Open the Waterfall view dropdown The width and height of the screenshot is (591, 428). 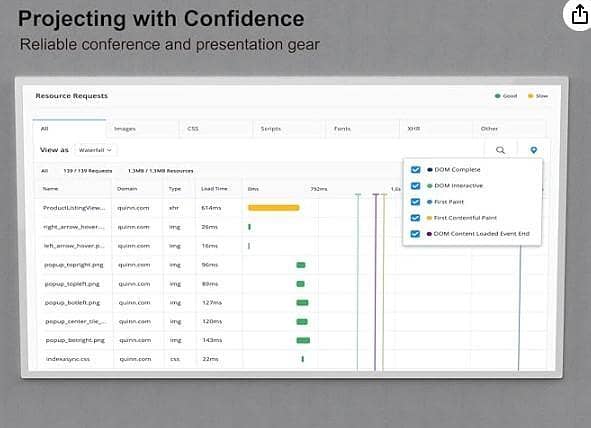click(95, 150)
